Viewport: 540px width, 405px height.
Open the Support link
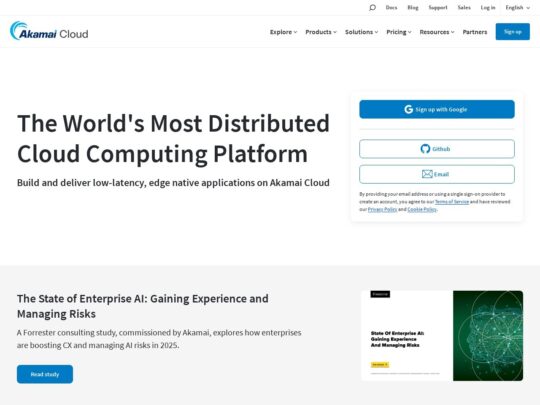[x=438, y=8]
